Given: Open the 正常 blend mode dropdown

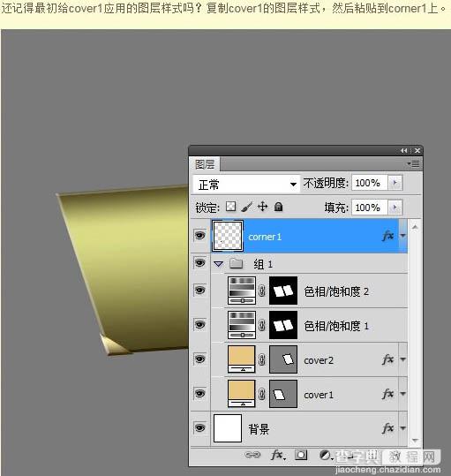Looking at the screenshot, I should 246,184.
